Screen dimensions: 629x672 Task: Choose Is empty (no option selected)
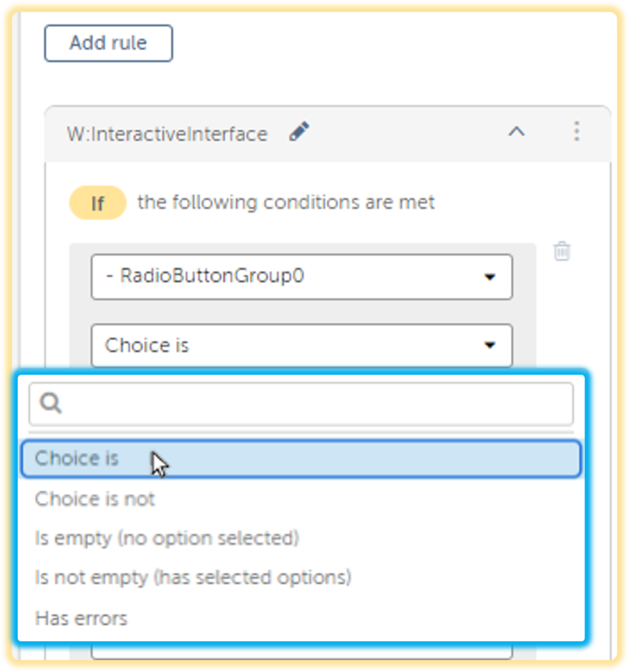pos(167,538)
